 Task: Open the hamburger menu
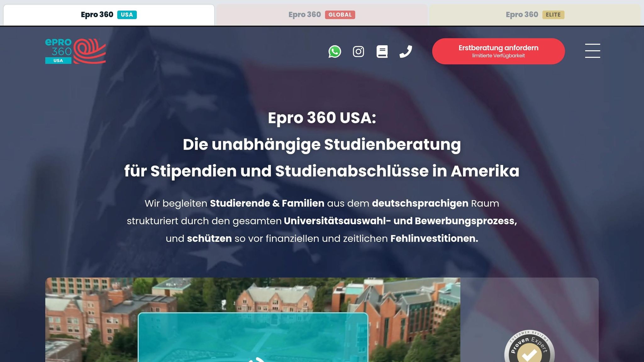[592, 51]
